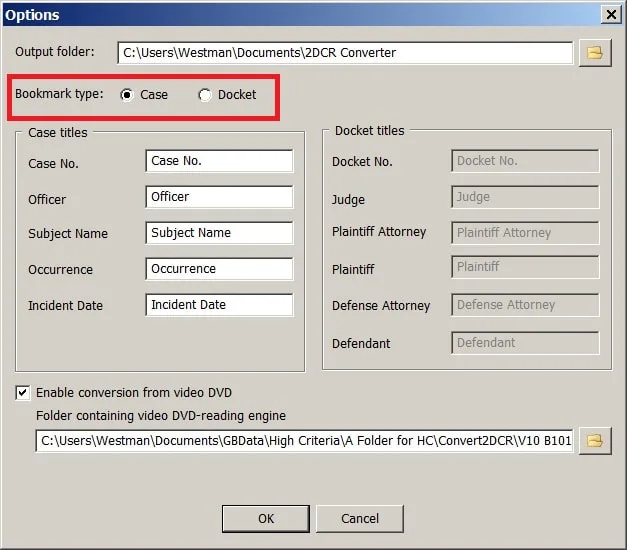Click the Incident Date title field
The image size is (627, 550).
coord(219,305)
